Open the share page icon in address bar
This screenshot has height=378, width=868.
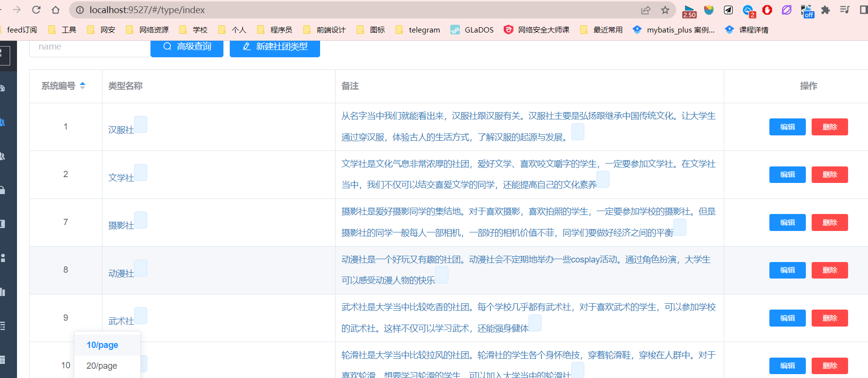(x=646, y=10)
